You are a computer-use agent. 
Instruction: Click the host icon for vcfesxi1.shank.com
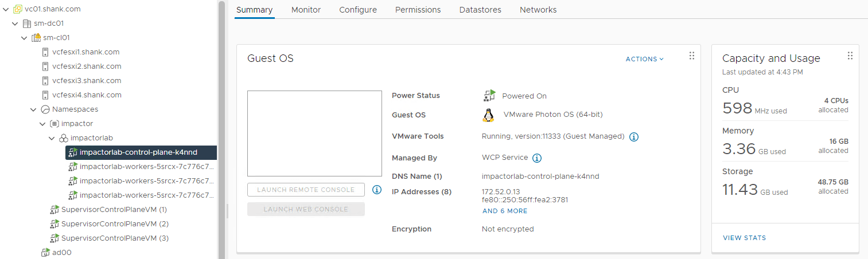coord(45,52)
